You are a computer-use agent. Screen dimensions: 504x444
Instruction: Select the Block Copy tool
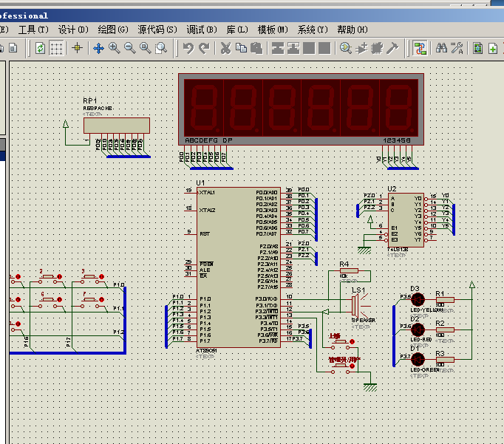tap(278, 48)
